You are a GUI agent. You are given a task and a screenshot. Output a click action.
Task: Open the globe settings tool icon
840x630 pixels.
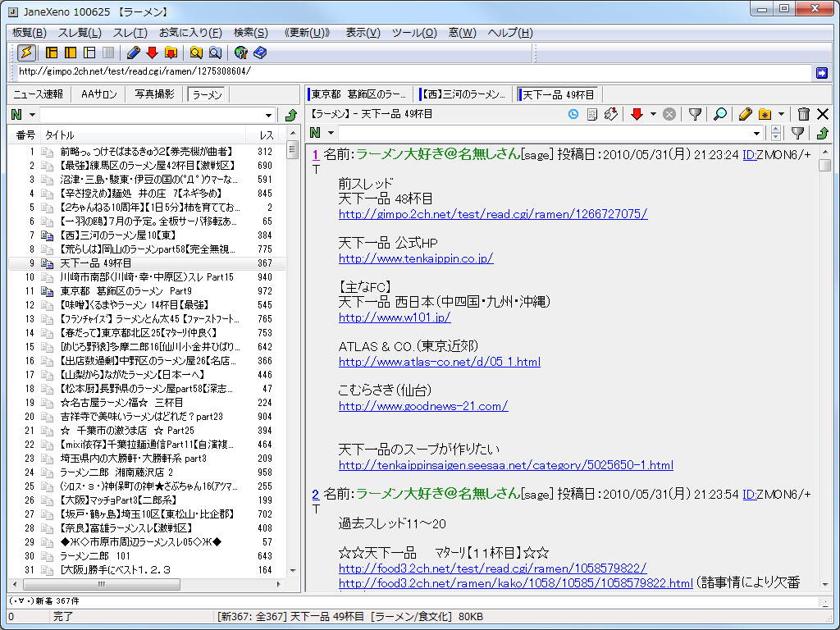241,52
